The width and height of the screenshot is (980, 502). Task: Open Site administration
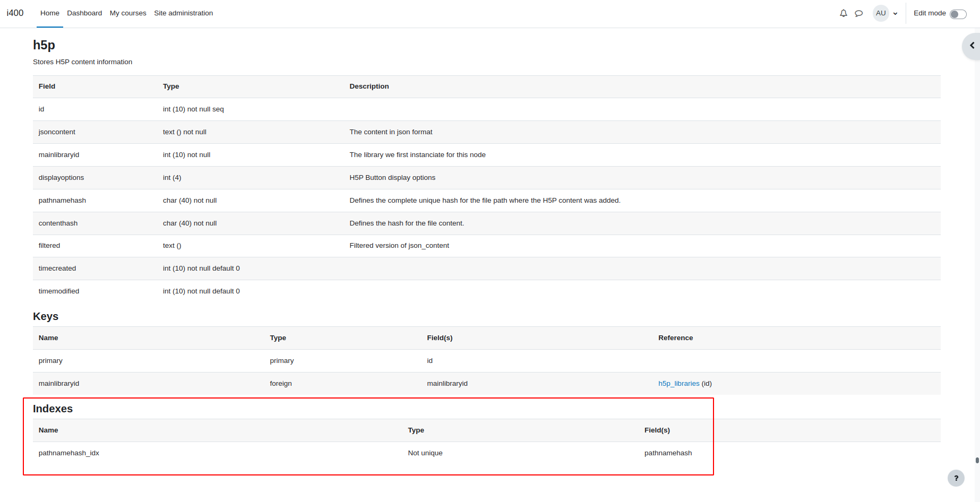pyautogui.click(x=183, y=13)
